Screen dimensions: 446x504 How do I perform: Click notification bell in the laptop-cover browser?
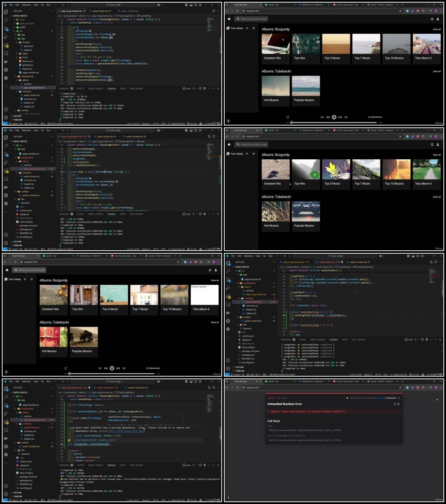432,19
